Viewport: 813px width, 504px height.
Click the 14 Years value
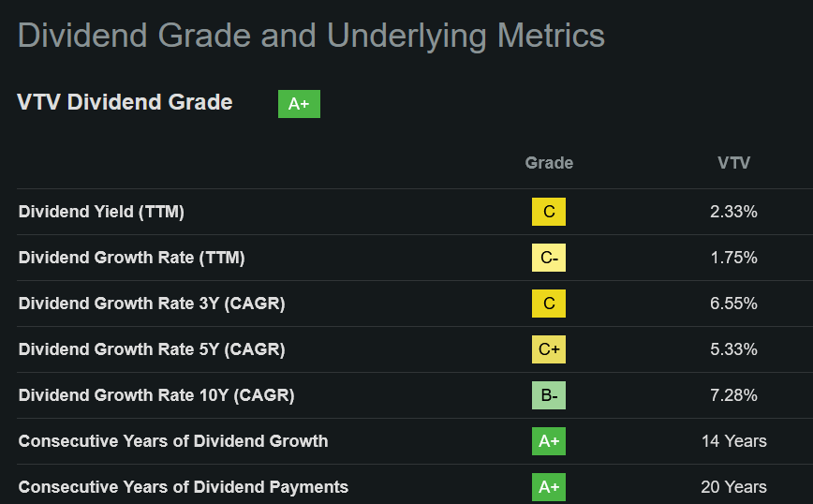point(733,441)
